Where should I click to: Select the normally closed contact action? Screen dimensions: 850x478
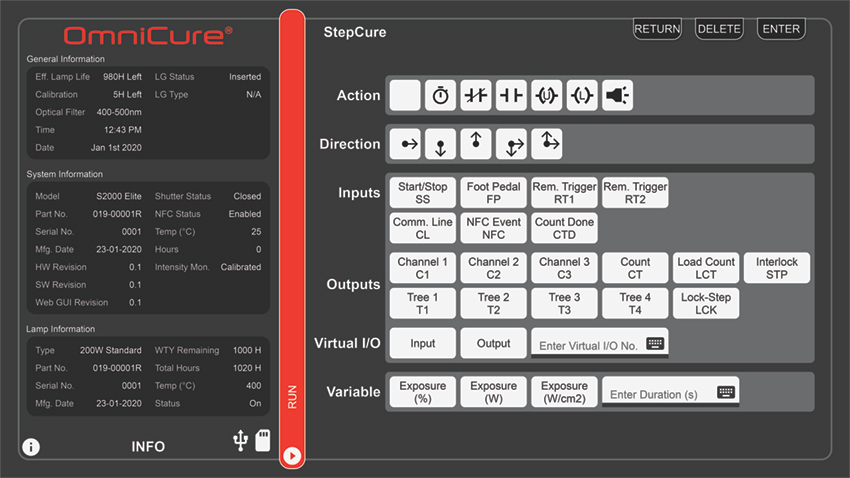tap(476, 96)
